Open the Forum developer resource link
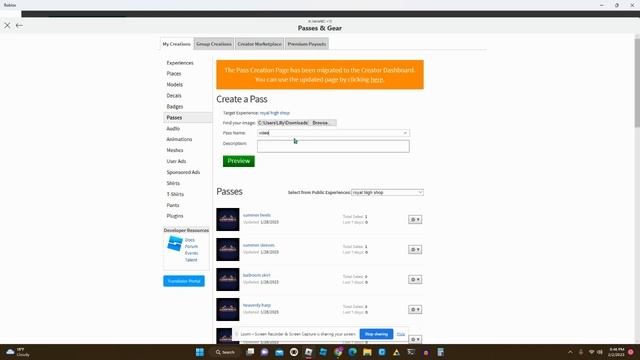This screenshot has height=360, width=640. pos(191,247)
